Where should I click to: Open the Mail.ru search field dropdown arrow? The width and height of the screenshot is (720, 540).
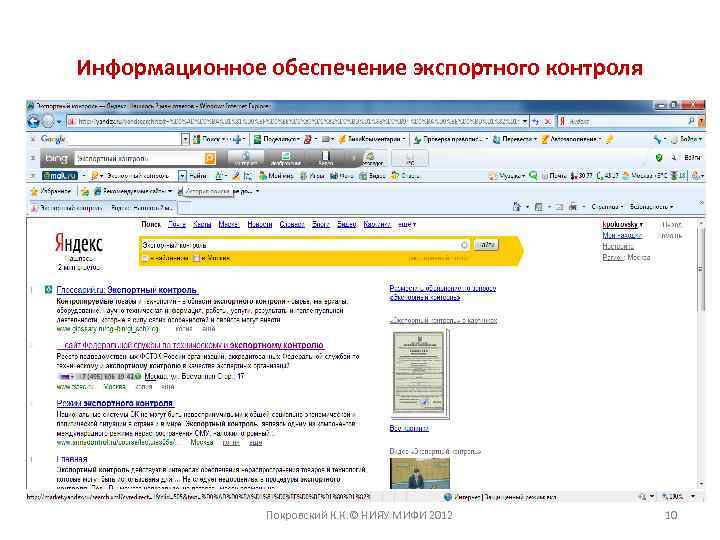tap(182, 176)
